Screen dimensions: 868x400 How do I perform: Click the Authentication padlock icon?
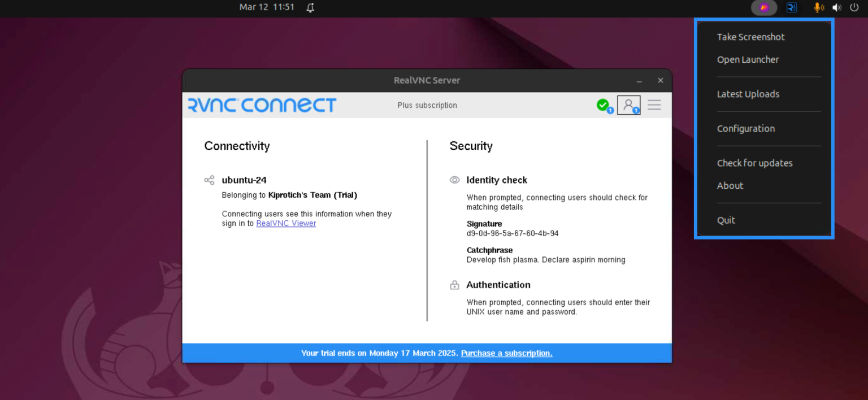[455, 285]
